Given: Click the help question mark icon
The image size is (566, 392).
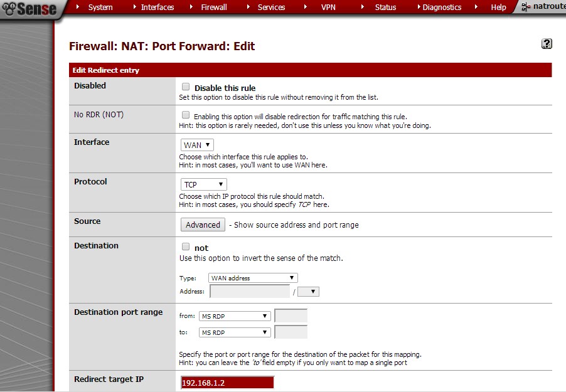Looking at the screenshot, I should 547,44.
